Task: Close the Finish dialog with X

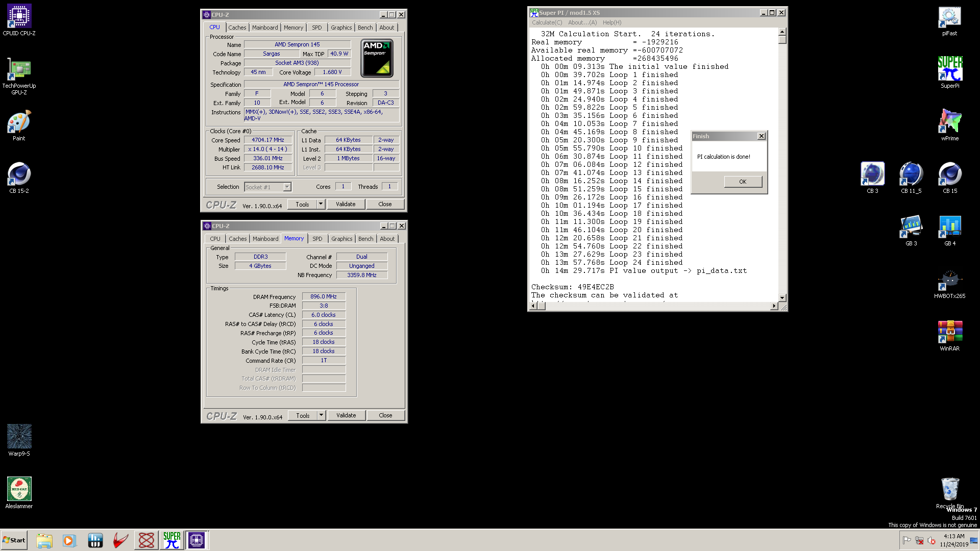Action: click(x=762, y=136)
